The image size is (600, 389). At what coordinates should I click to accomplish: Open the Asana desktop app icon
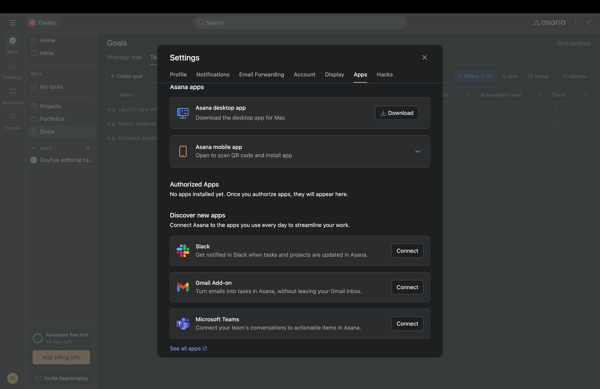183,113
